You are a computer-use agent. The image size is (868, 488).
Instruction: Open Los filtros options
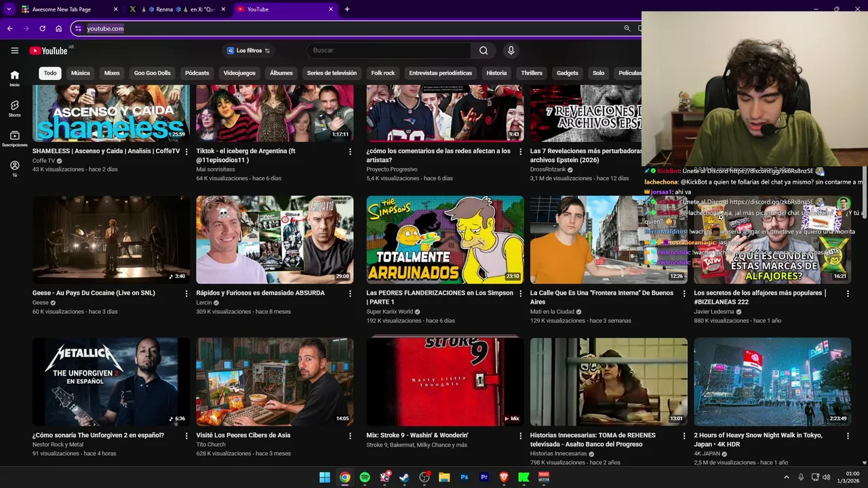(249, 51)
